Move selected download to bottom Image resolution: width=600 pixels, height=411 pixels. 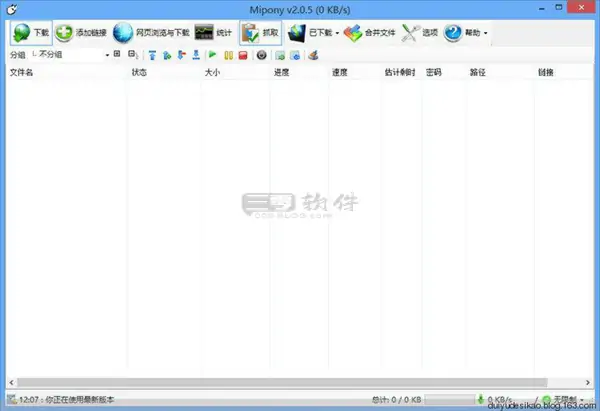pyautogui.click(x=196, y=55)
